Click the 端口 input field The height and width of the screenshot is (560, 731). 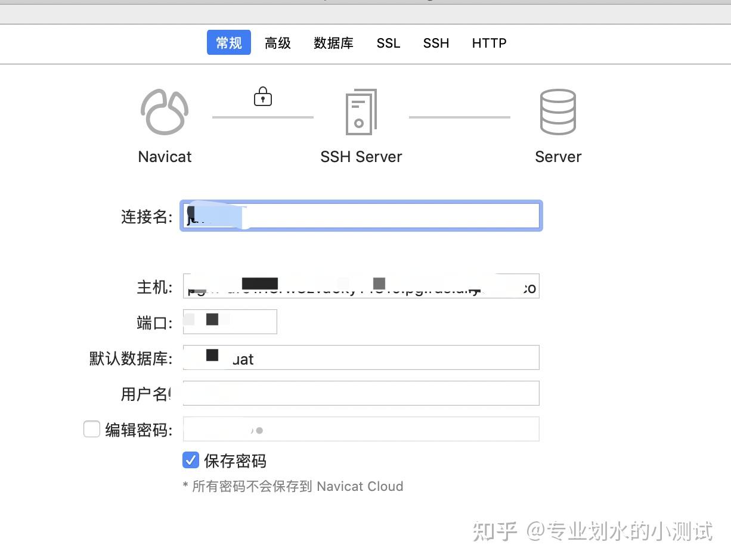(230, 321)
